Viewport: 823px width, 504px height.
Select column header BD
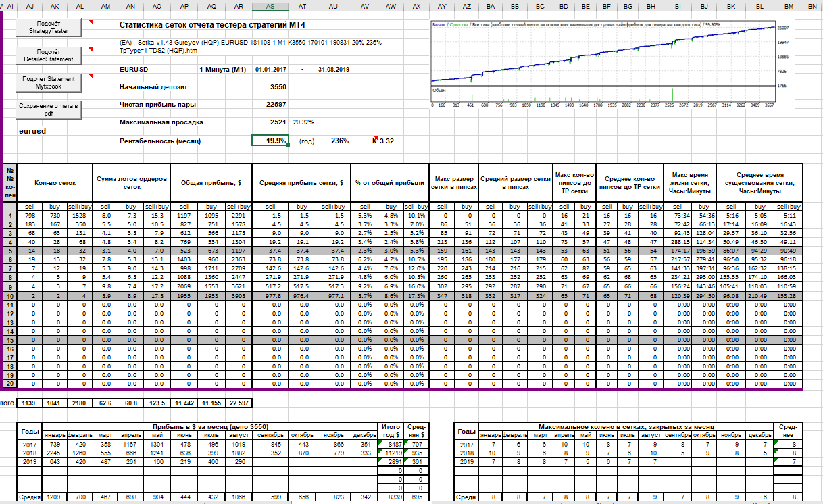click(564, 5)
